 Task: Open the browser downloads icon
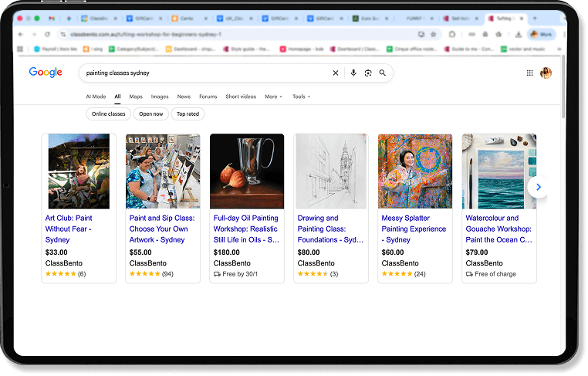pyautogui.click(x=519, y=35)
